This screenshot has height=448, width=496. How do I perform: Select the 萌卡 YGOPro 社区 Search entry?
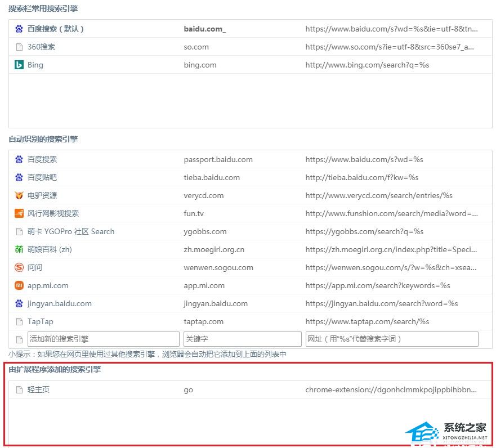70,231
